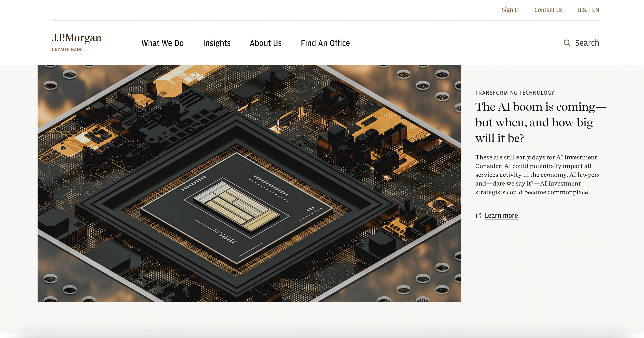Open search using the magnifier icon
This screenshot has width=644, height=338.
tap(567, 43)
